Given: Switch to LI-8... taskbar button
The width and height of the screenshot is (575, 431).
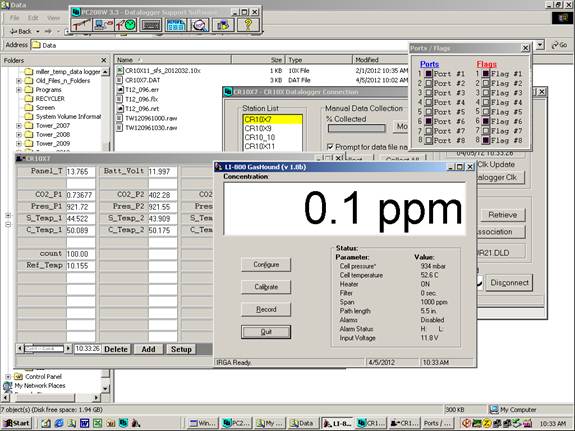Looking at the screenshot, I should click(338, 423).
